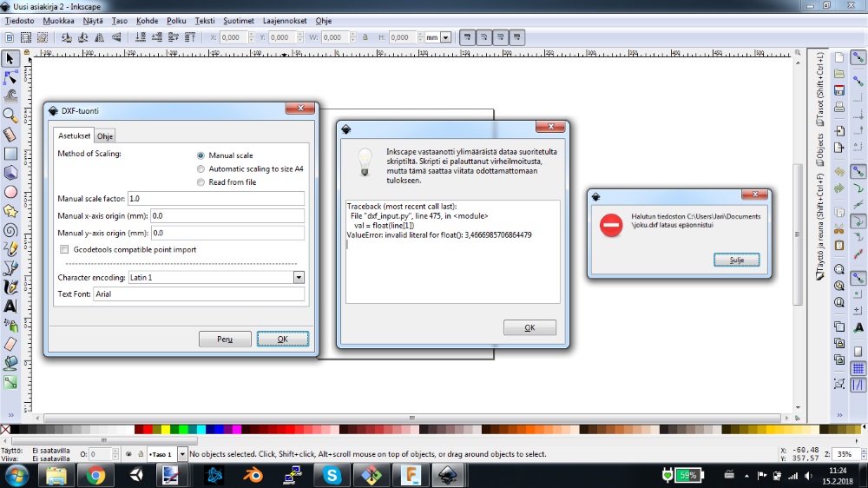Toggle snapping enable button at top right
The height and width of the screenshot is (488, 868).
click(x=858, y=57)
